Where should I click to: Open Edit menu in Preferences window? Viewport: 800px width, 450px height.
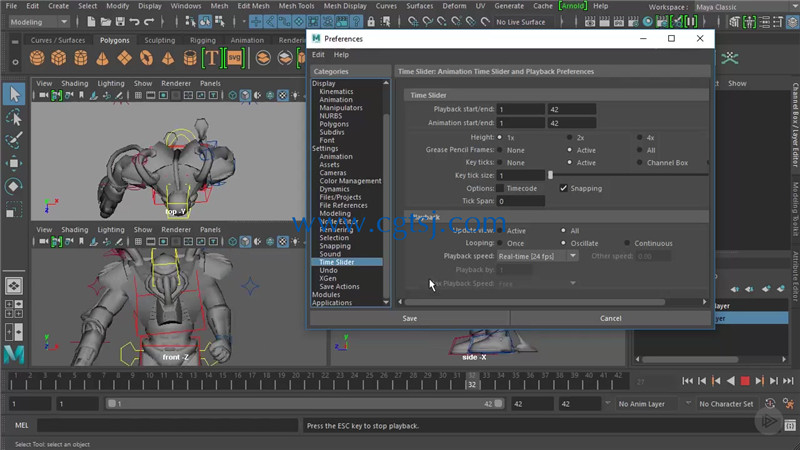pos(318,55)
